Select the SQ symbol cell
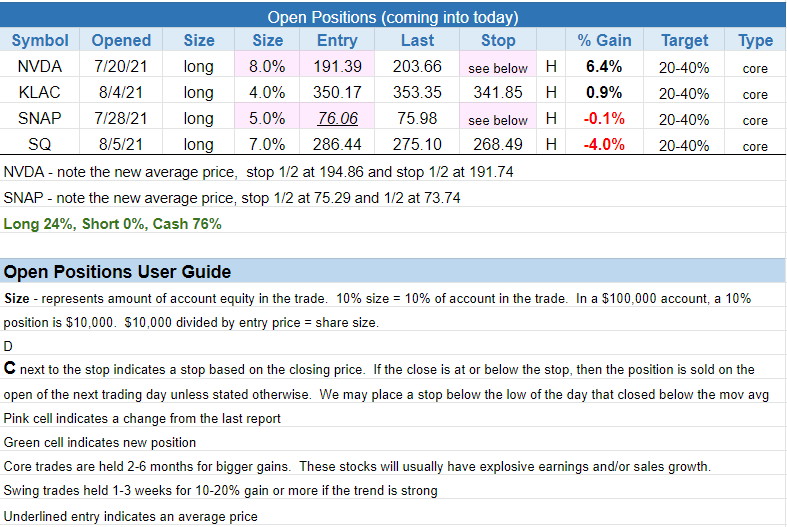Screen dimensions: 787x527 40,145
